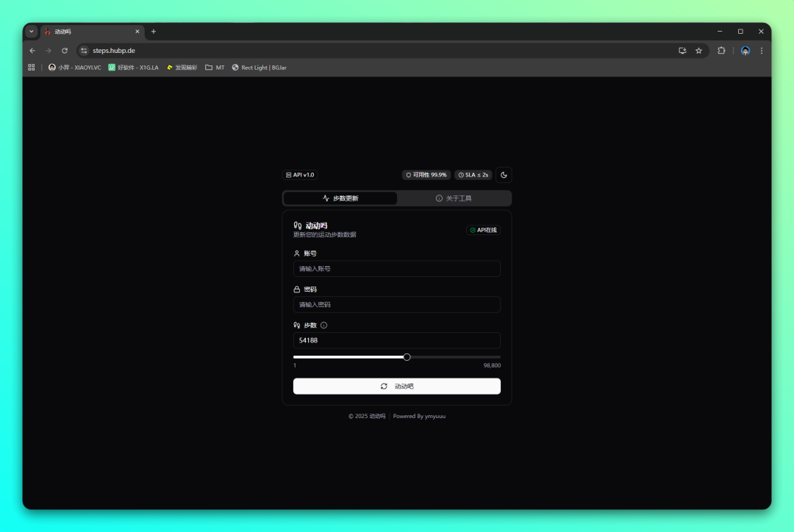Toggle the dark mode moon icon
794x532 pixels.
click(504, 175)
